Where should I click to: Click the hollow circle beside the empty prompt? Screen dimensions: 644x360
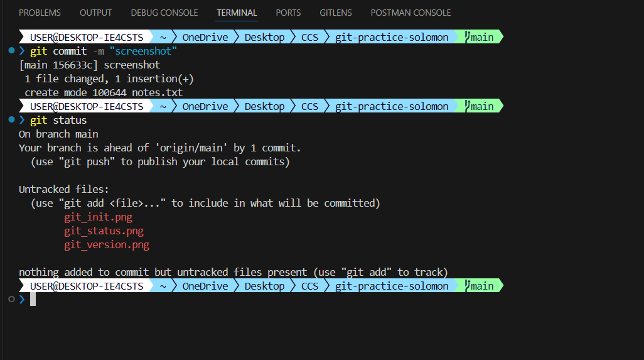click(11, 300)
